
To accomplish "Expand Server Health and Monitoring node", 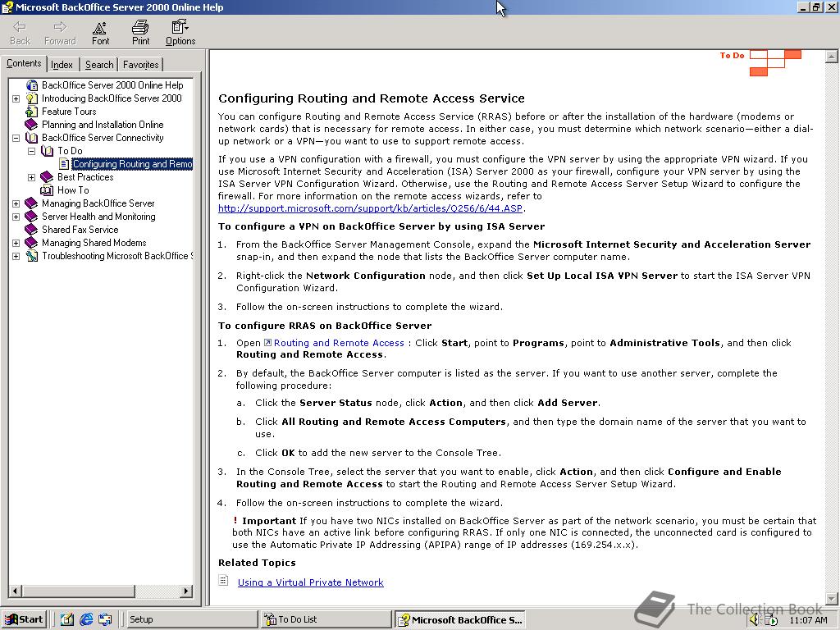I will 16,217.
